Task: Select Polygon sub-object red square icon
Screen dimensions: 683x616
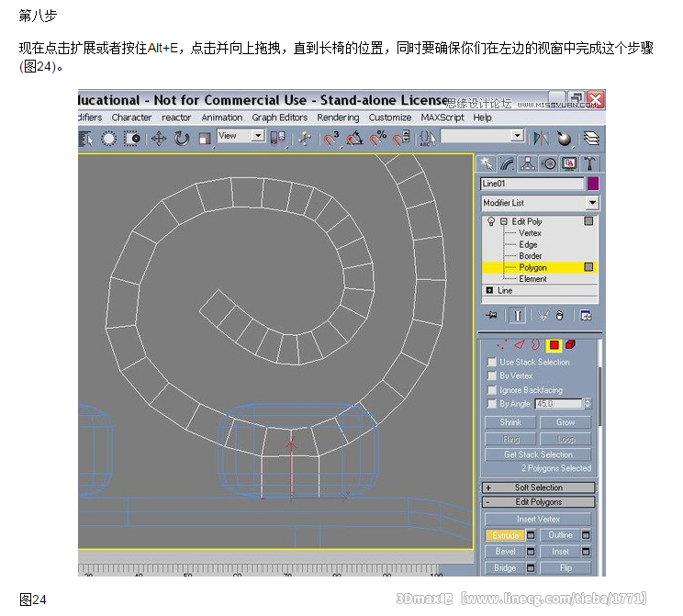Action: (554, 345)
